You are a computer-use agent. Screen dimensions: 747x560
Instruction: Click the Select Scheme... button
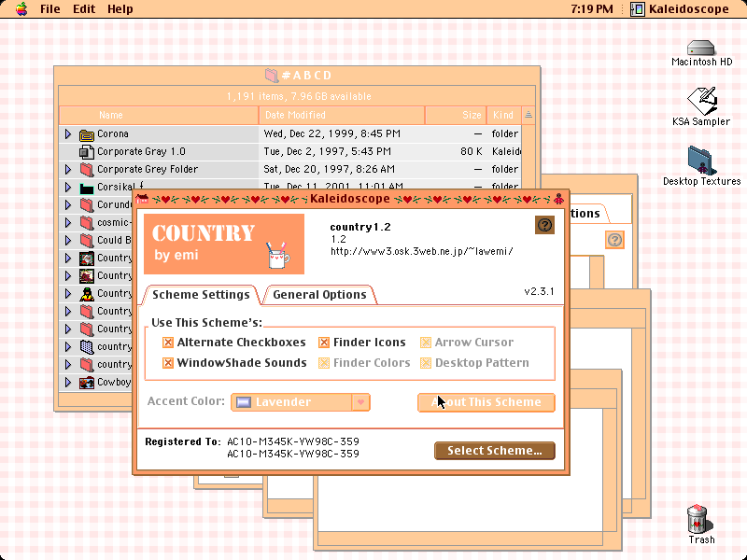pos(495,451)
